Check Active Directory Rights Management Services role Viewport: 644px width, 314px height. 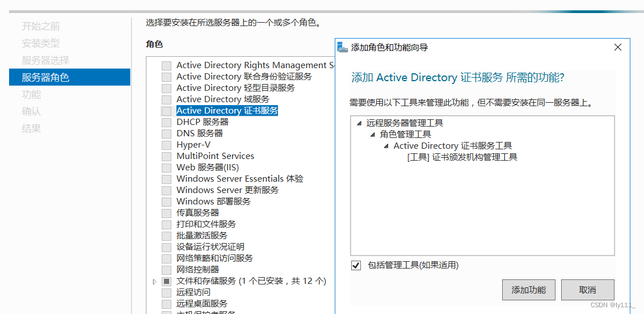coord(166,65)
